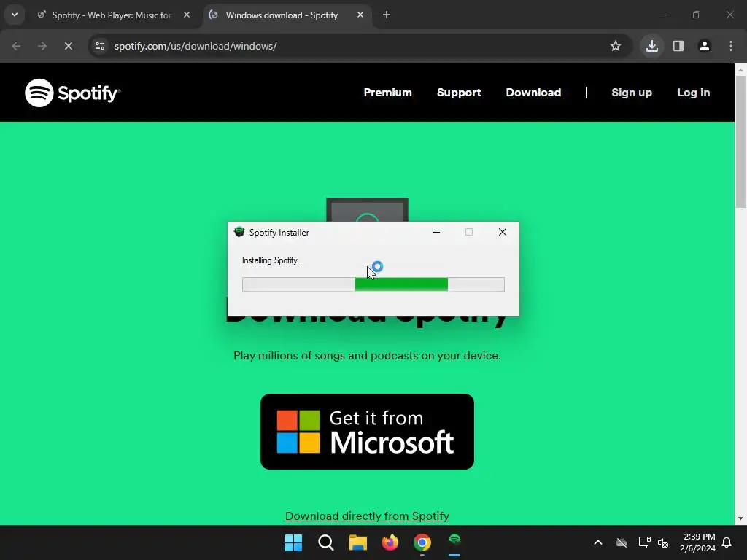Click the address bar URL

(x=196, y=46)
